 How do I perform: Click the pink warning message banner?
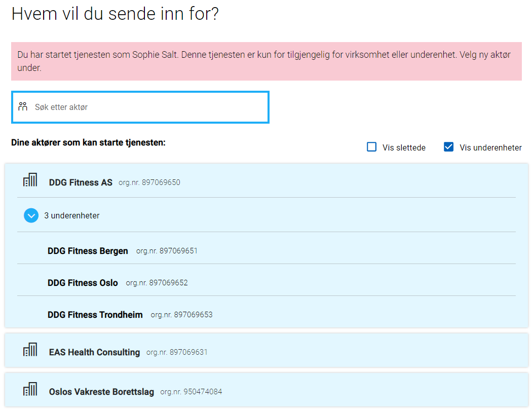coord(266,61)
